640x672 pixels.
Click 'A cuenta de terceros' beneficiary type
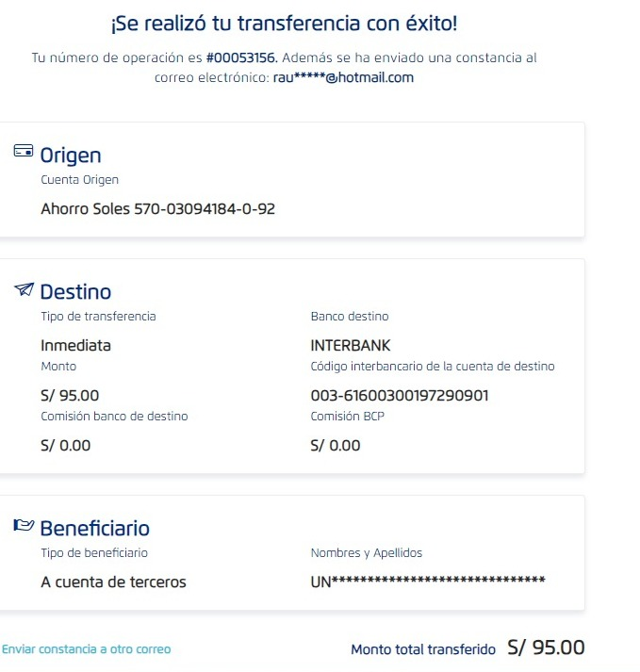click(x=113, y=582)
